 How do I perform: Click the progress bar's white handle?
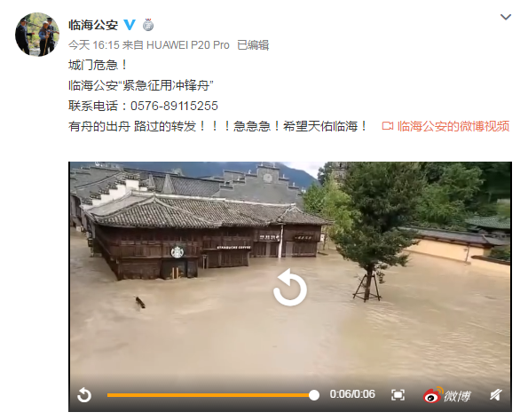(x=314, y=395)
